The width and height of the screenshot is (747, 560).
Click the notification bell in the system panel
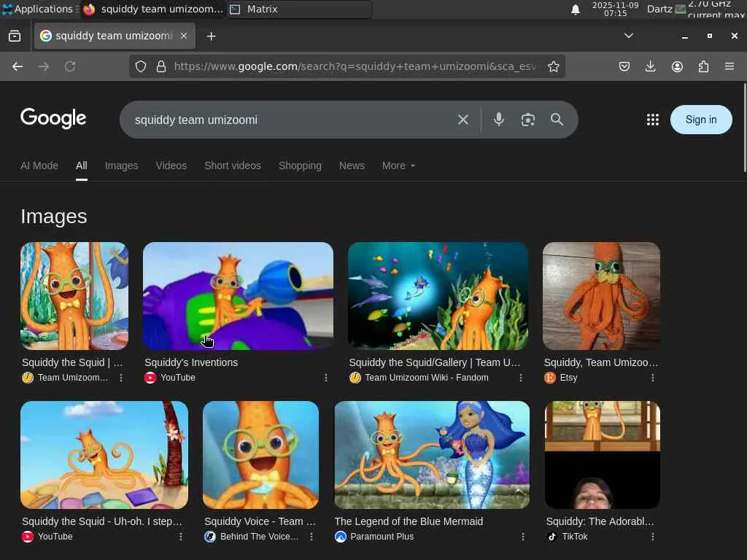tap(576, 9)
